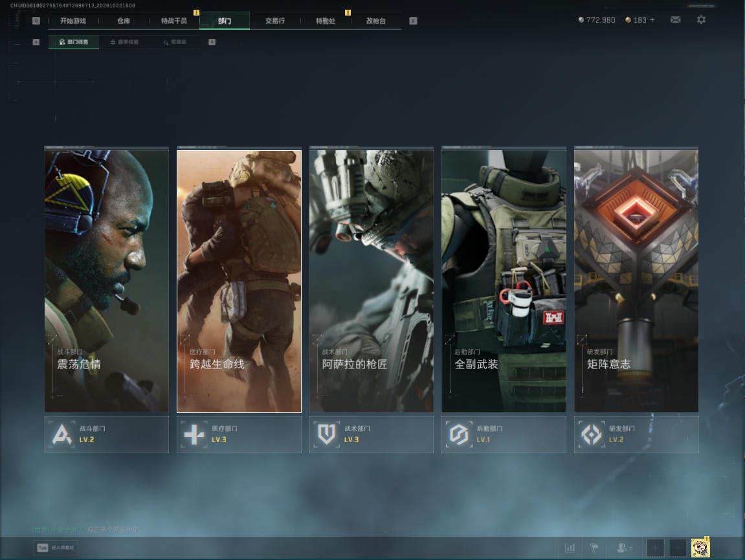The image size is (745, 560).
Task: Click the 战斗部门 LV.2 icon
Action: coord(62,434)
